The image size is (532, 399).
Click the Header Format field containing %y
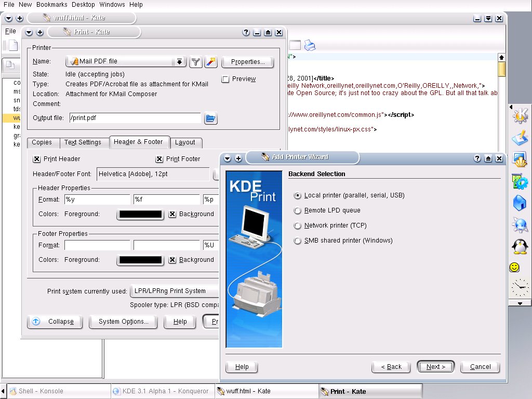click(x=97, y=199)
